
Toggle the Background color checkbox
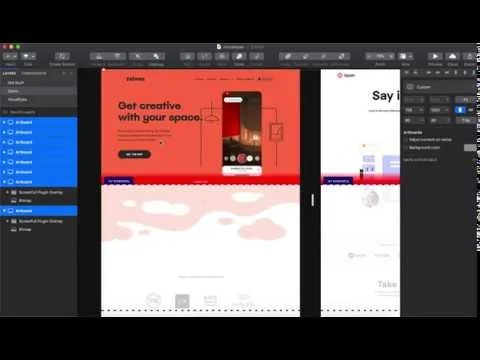point(406,147)
